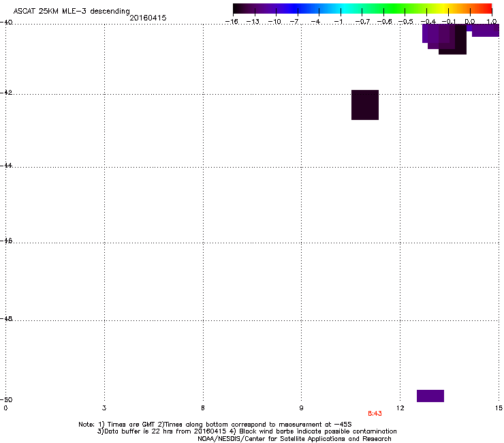Click the latitude axis label -44
Screen dimensions: 504x443
[x=6, y=166]
